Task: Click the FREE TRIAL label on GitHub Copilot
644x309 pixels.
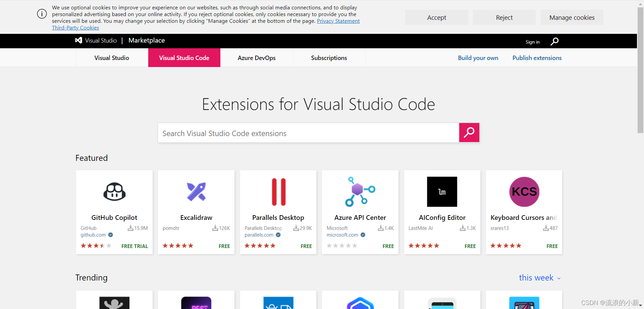Action: (135, 246)
